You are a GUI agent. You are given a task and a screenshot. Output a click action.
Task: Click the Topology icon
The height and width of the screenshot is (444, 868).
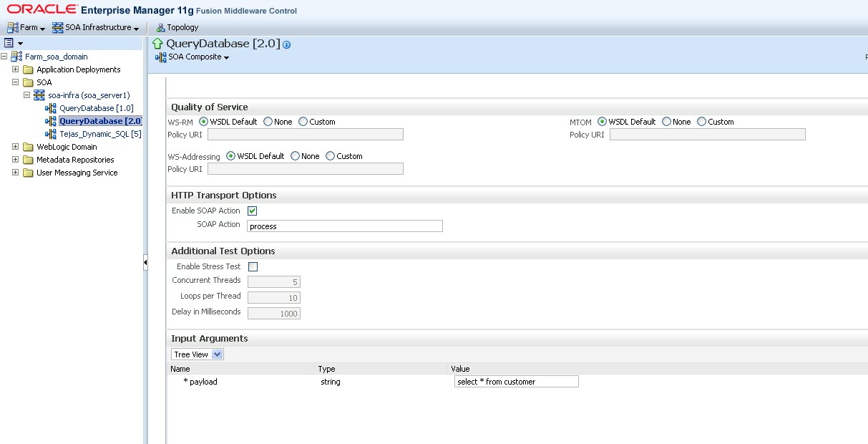160,28
